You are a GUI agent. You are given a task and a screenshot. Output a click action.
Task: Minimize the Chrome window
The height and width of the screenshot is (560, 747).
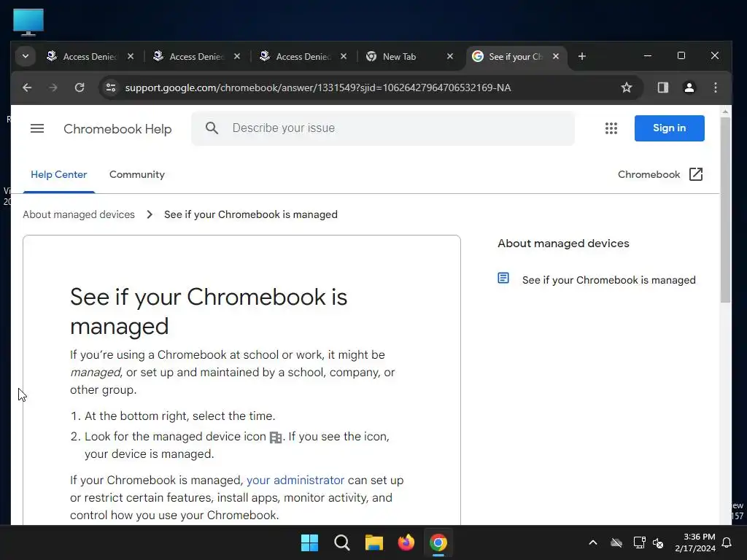648,55
